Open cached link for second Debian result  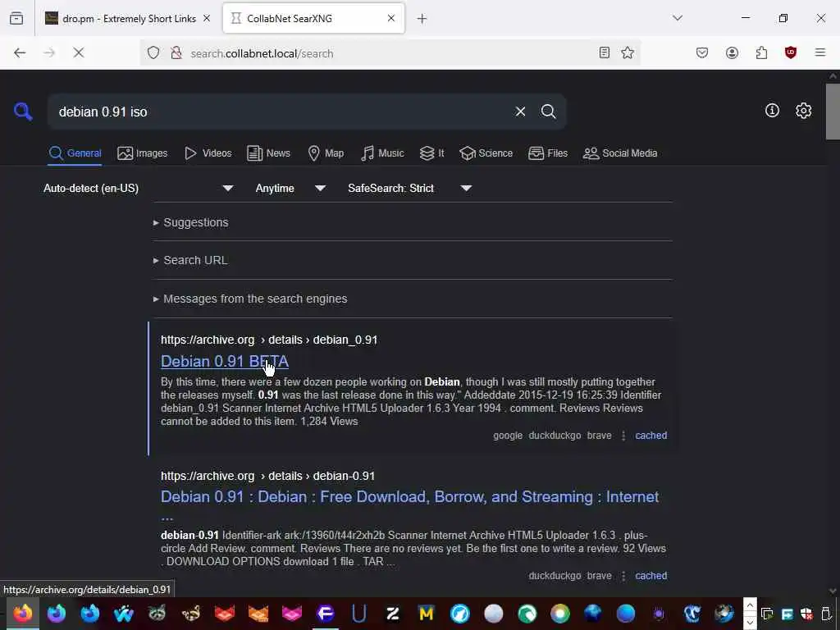pos(651,576)
